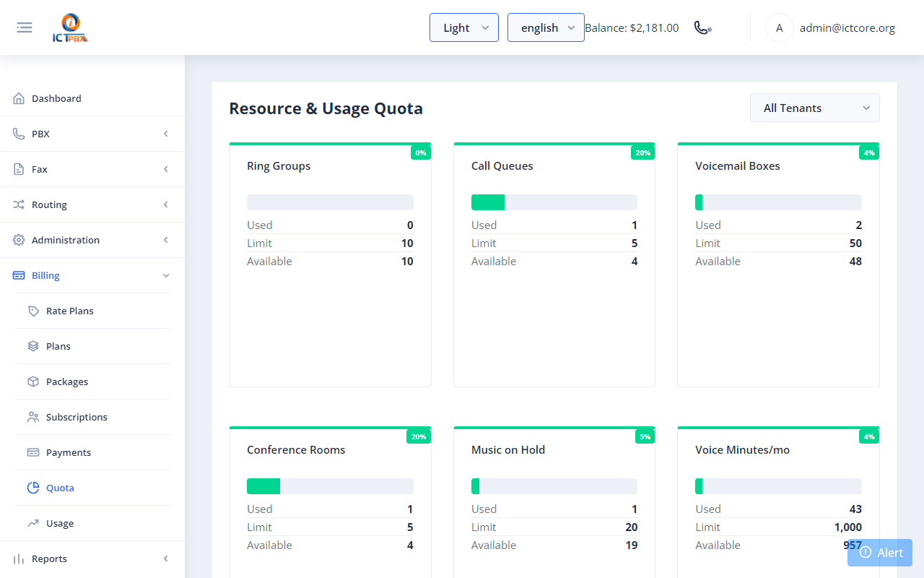Click the Conference Rooms 20% badge

419,436
